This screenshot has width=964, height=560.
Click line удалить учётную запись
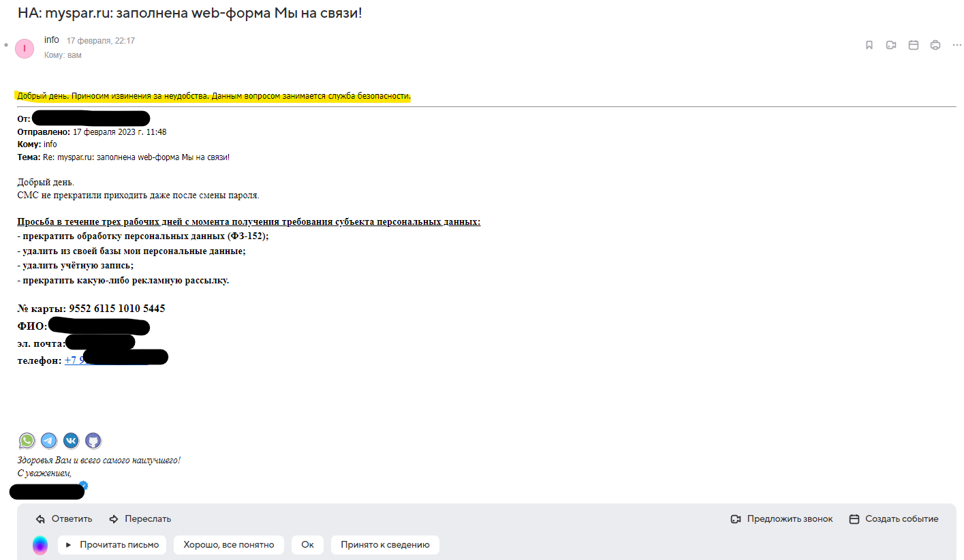(x=76, y=266)
